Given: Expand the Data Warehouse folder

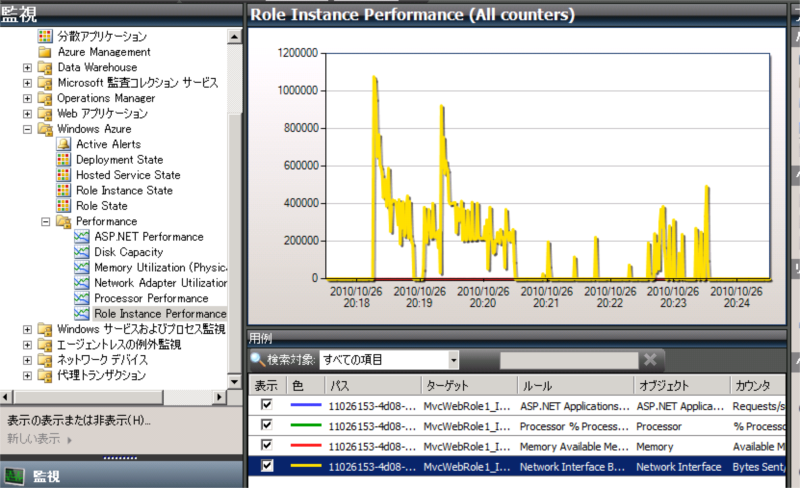Looking at the screenshot, I should [x=27, y=67].
